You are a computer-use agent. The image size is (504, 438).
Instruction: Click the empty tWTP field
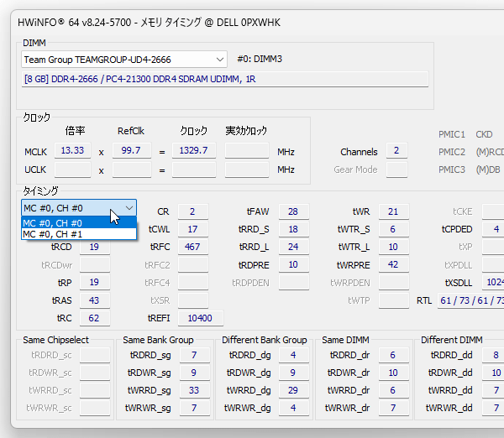click(x=394, y=300)
